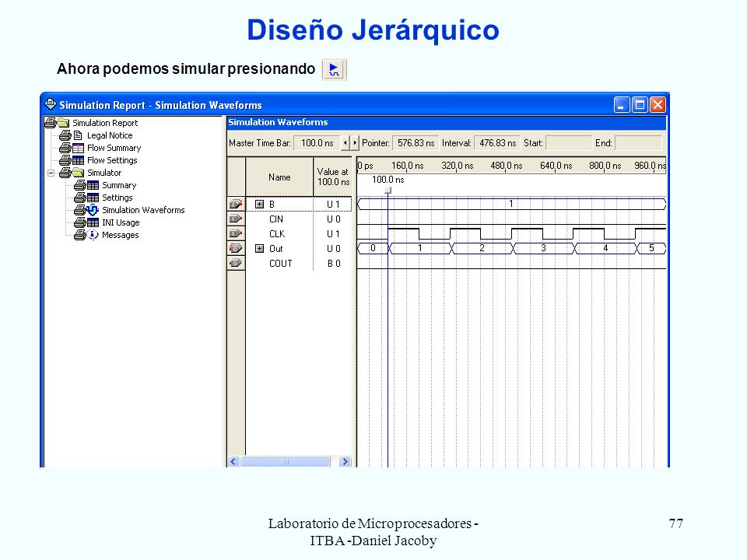
Task: Step the master time bar backward
Action: click(x=345, y=143)
